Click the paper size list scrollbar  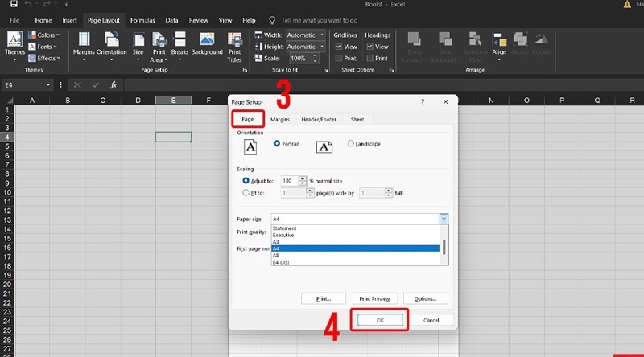click(444, 246)
